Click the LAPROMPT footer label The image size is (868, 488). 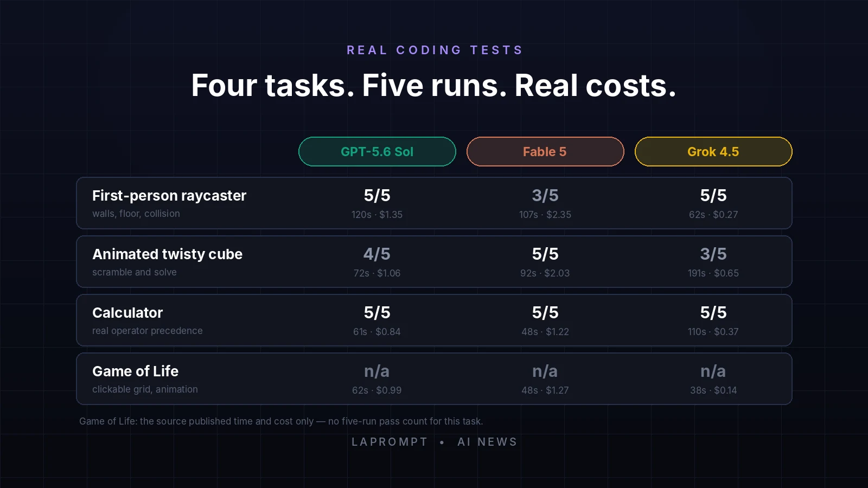click(x=390, y=442)
